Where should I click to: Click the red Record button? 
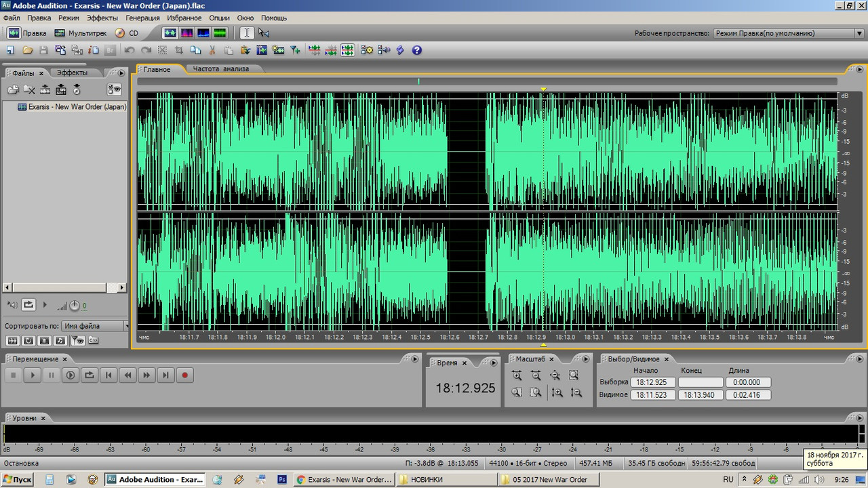184,375
